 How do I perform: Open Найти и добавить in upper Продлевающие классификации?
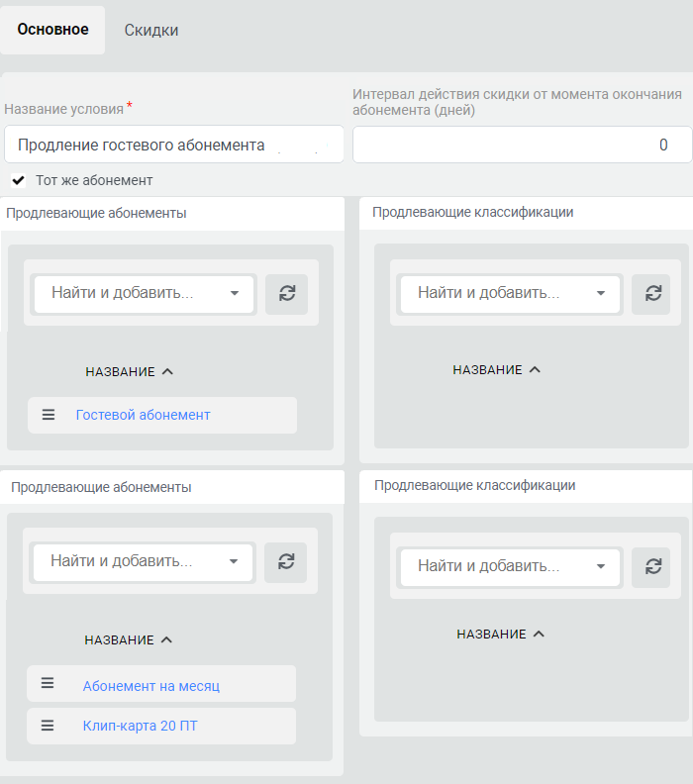click(x=510, y=293)
